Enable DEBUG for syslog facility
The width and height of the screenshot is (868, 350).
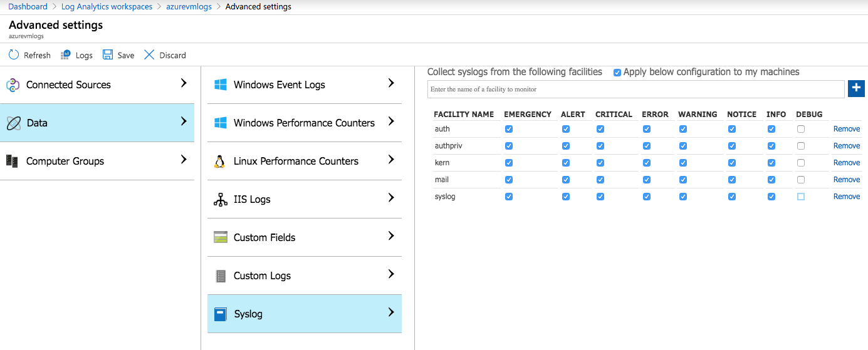(801, 197)
